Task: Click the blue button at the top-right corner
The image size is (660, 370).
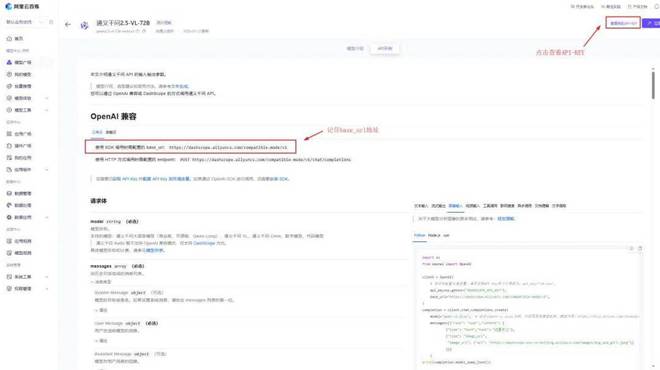Action: [651, 23]
